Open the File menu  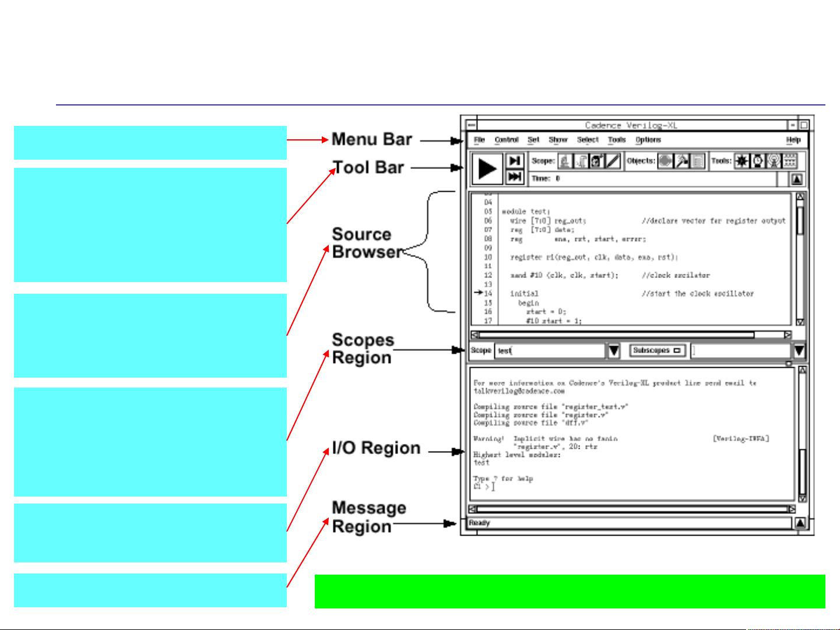tap(479, 140)
